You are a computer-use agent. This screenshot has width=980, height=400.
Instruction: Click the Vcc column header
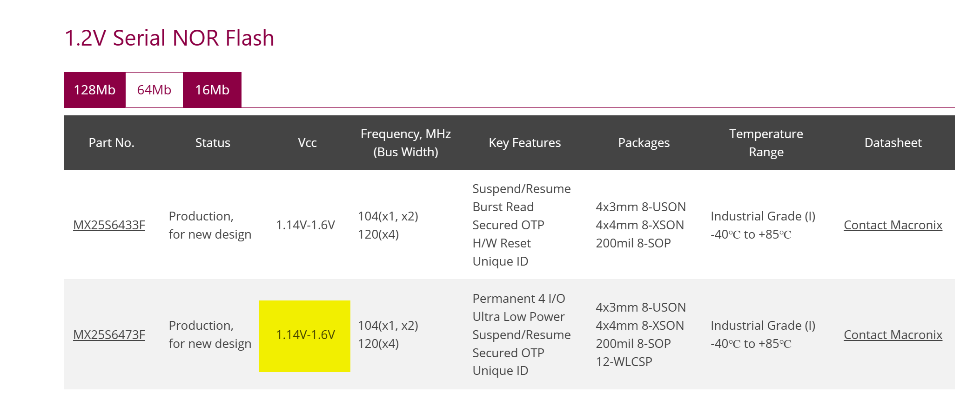click(x=307, y=143)
